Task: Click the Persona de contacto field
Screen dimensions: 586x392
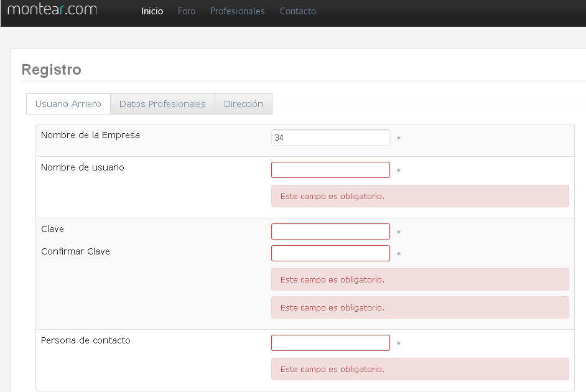Action: pyautogui.click(x=330, y=343)
